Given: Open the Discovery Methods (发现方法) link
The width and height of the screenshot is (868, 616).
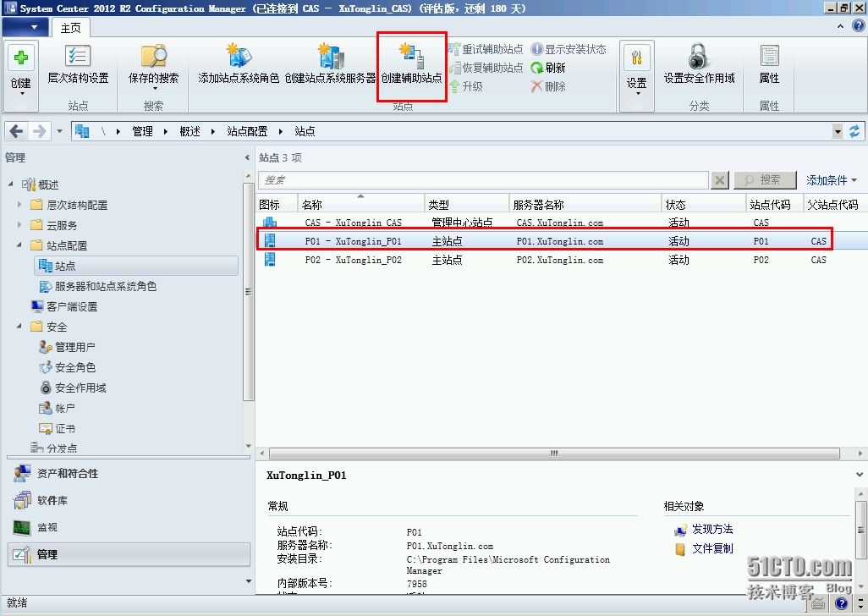Looking at the screenshot, I should [x=711, y=529].
